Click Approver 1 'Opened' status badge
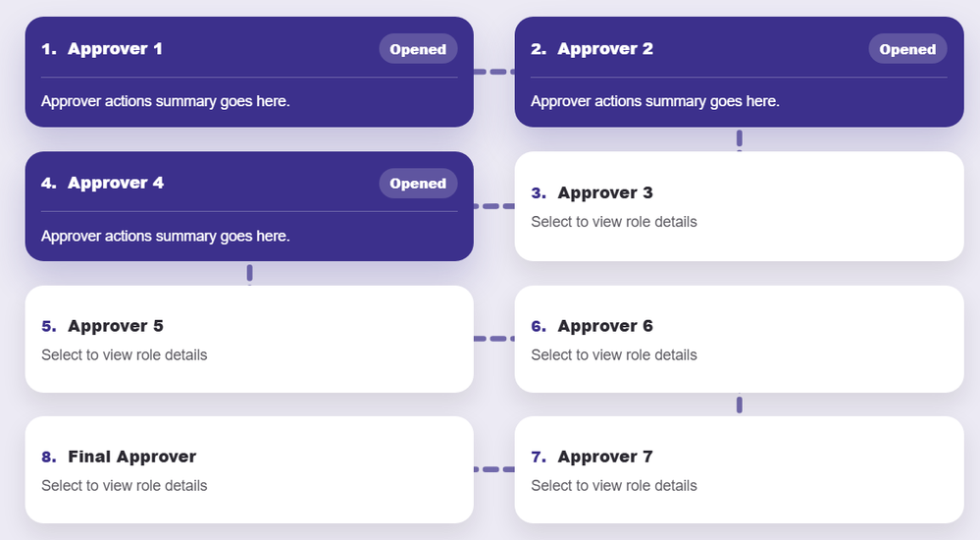 (418, 49)
